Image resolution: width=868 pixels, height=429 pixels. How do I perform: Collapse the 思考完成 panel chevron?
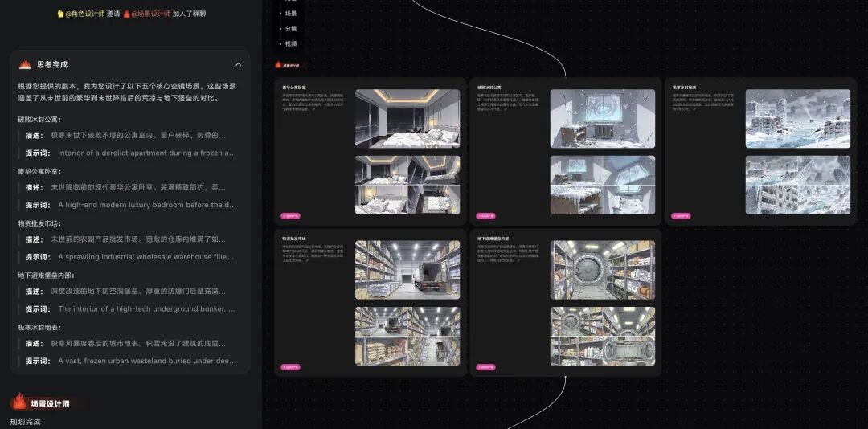238,64
